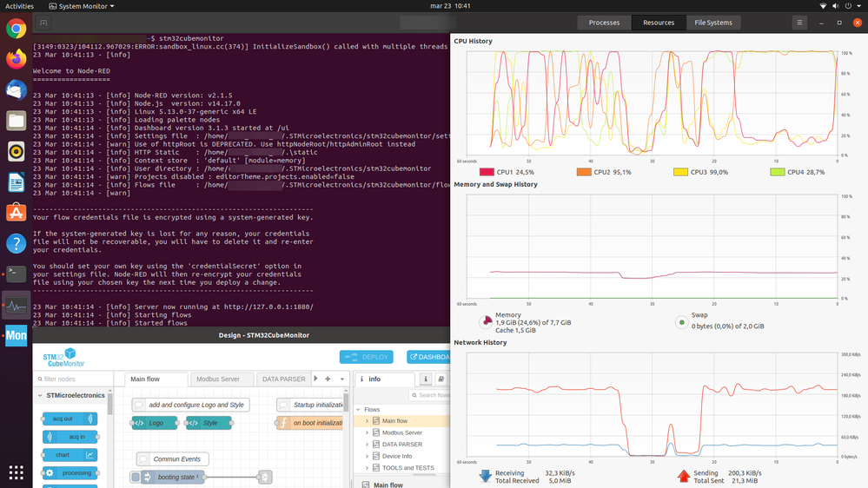Open the Files manager dock icon
This screenshot has width=868, height=488.
(x=16, y=121)
